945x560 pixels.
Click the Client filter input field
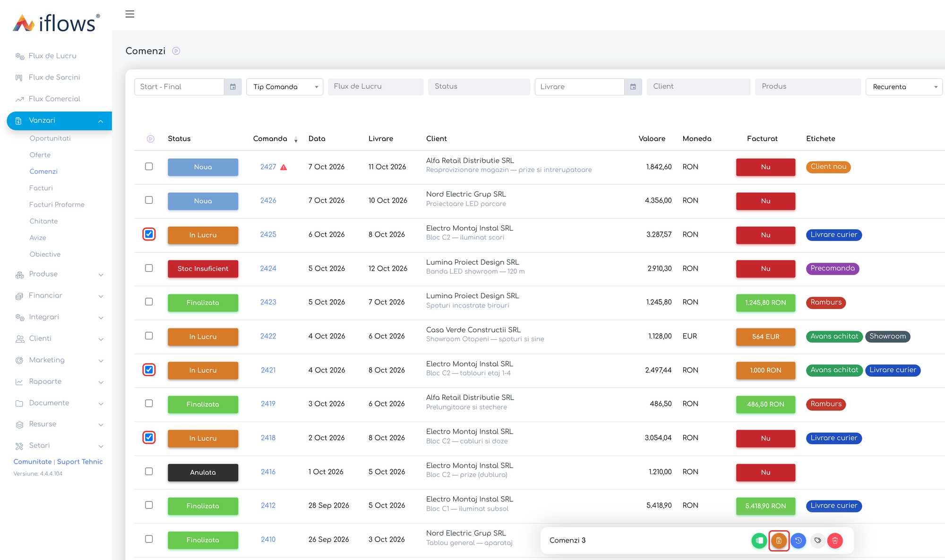(x=698, y=86)
